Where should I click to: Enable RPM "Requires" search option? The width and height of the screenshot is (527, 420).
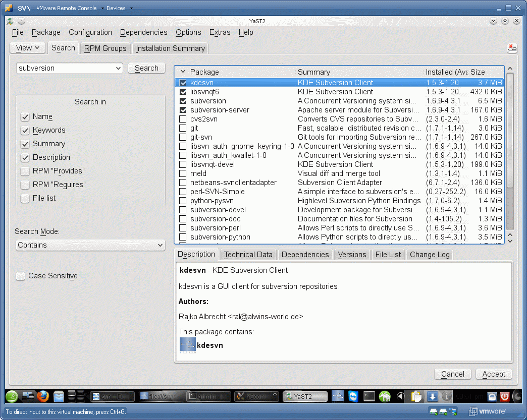point(25,185)
